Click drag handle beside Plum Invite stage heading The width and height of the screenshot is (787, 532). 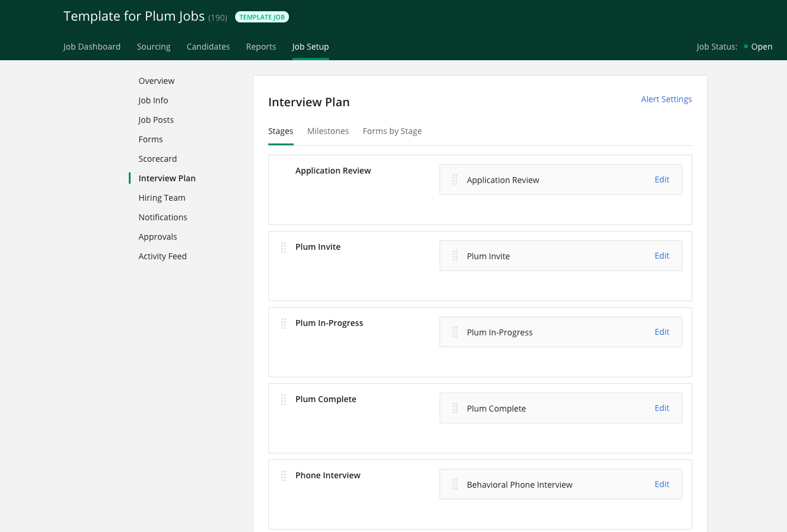pos(284,247)
